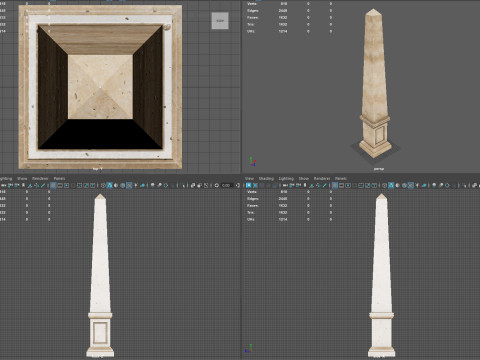Click the Edges label in perspective viewport HUD

[x=253, y=11]
